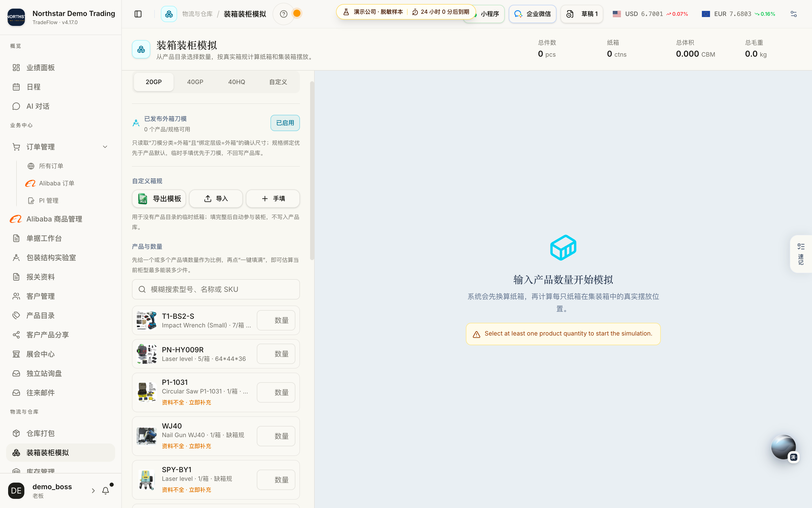Open 日程 calendar in sidebar
The width and height of the screenshot is (812, 508).
pyautogui.click(x=61, y=87)
